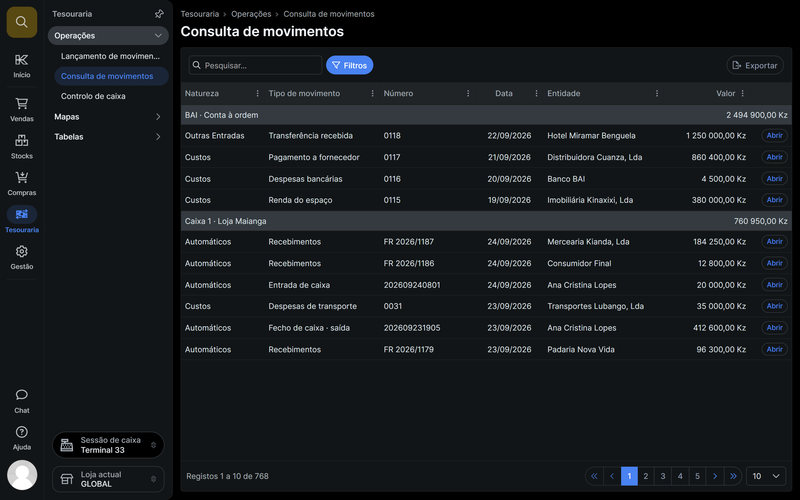800x500 pixels.
Task: Open Controlo de caixa menu item
Action: pyautogui.click(x=111, y=96)
